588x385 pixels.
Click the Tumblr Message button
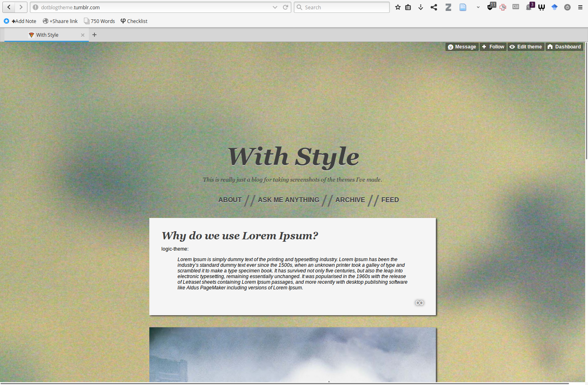(462, 47)
